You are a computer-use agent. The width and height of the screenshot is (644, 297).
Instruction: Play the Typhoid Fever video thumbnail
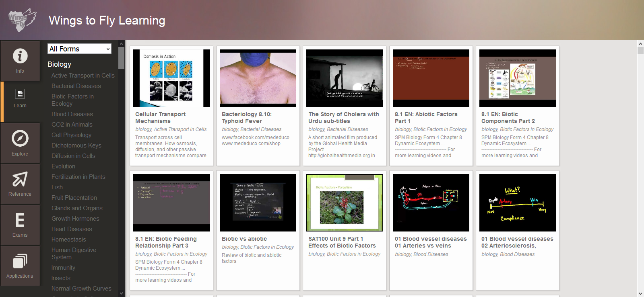258,78
